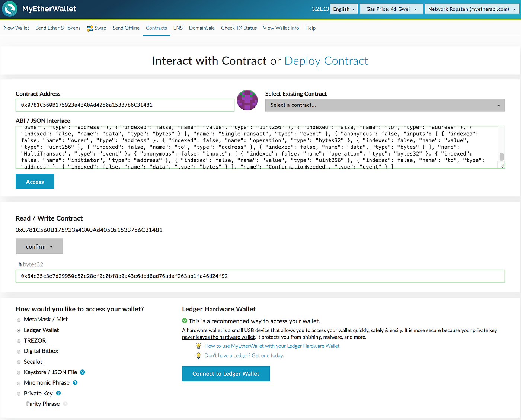
Task: Open help icon next to Private Key
Action: click(x=58, y=393)
